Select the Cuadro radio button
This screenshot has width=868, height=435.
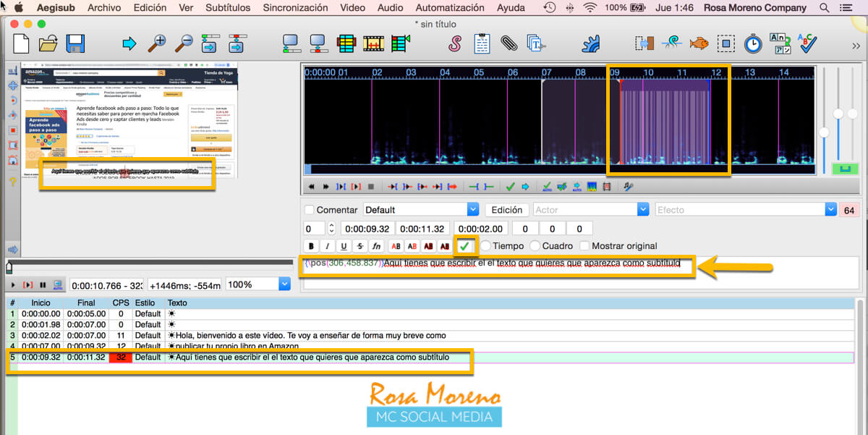coord(535,246)
